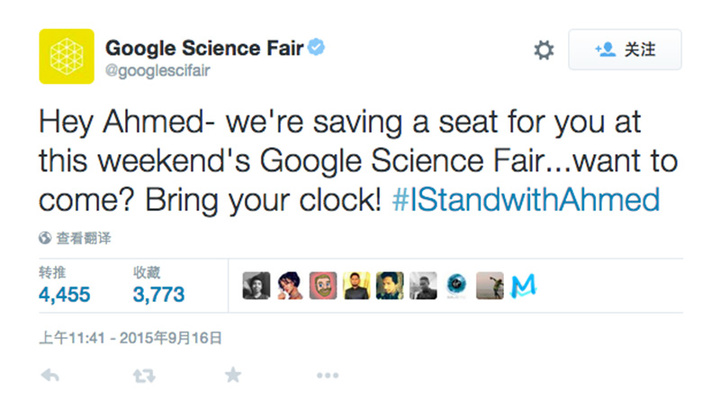Click the reply arrow icon

(x=49, y=375)
